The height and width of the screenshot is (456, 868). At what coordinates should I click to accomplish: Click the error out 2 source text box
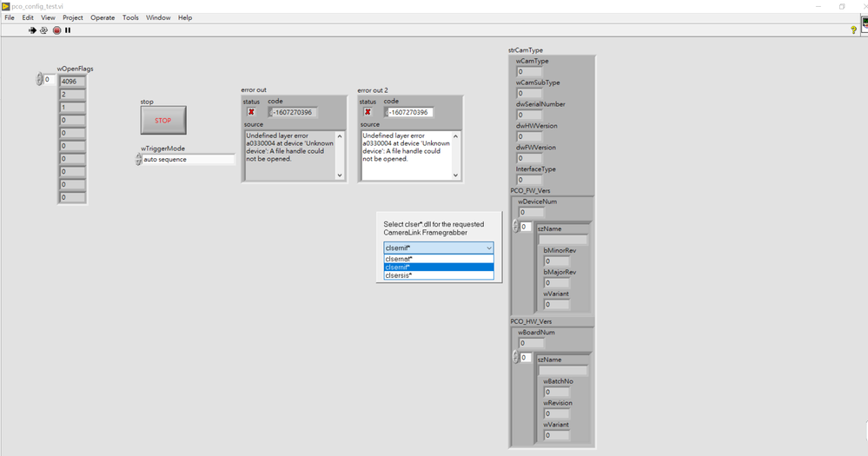[x=407, y=155]
